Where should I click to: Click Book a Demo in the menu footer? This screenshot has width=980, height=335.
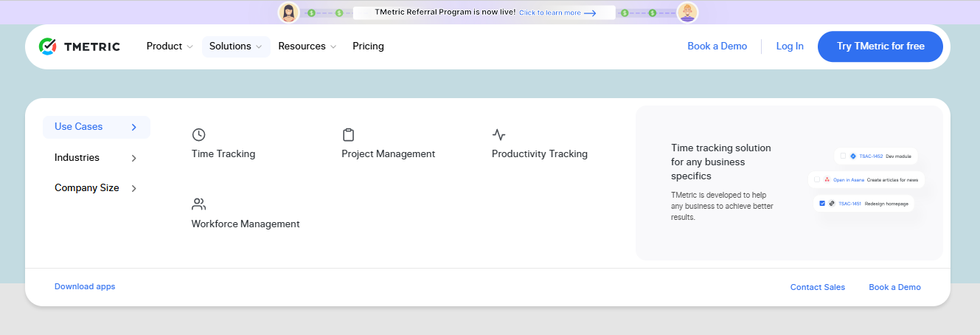click(894, 287)
